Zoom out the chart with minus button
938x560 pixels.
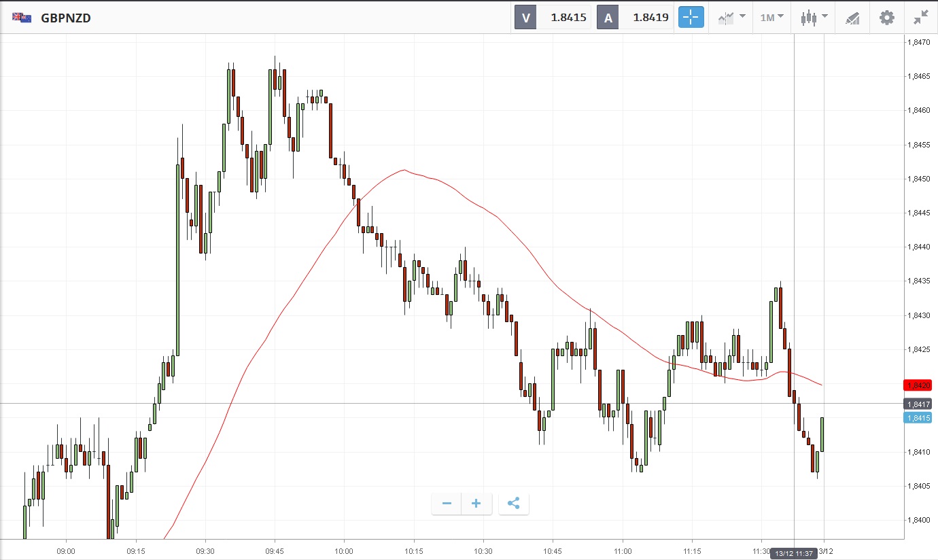(447, 504)
